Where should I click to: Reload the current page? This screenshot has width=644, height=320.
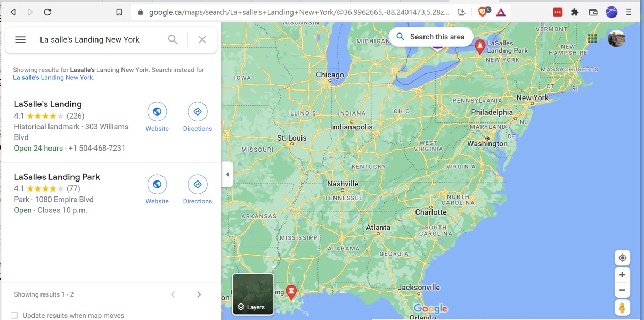point(47,12)
